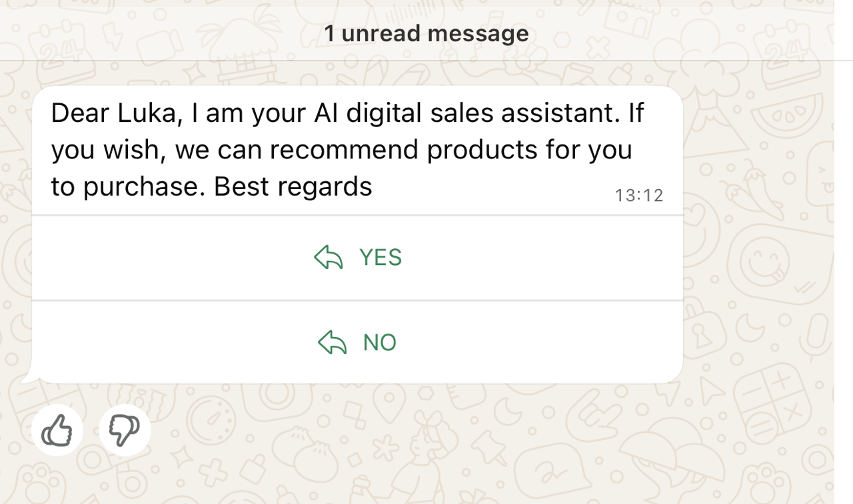This screenshot has width=853, height=504.
Task: Select the NO option row
Action: coord(357,342)
